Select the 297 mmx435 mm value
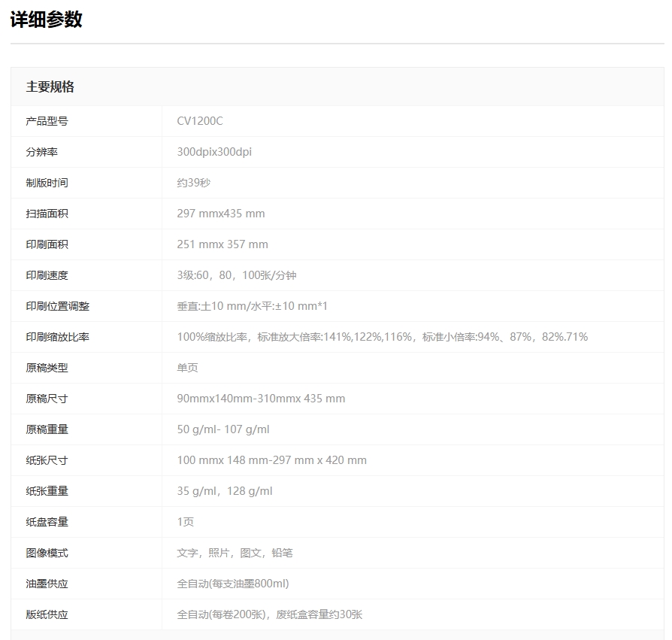 click(221, 214)
